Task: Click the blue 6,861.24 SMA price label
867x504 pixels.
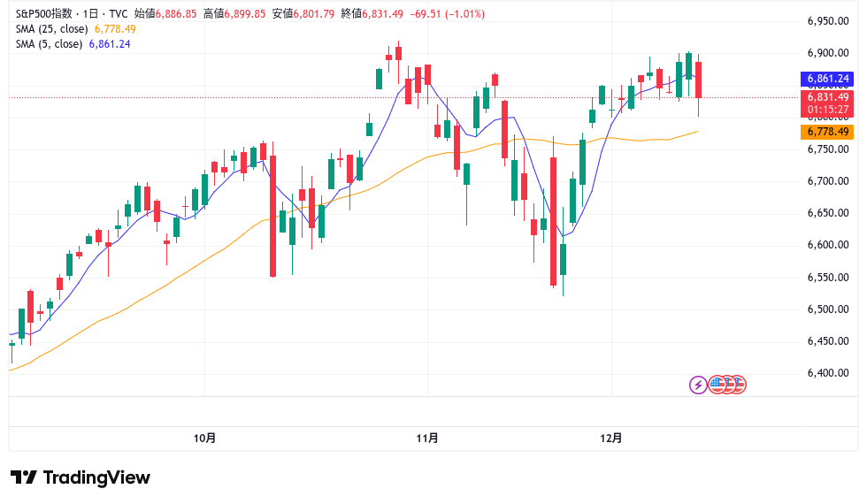Action: point(827,77)
